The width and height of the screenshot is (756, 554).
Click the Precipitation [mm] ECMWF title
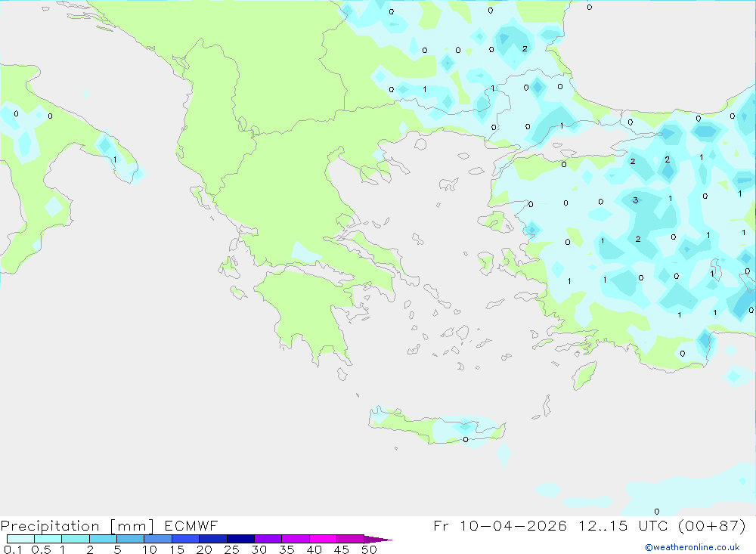click(110, 525)
